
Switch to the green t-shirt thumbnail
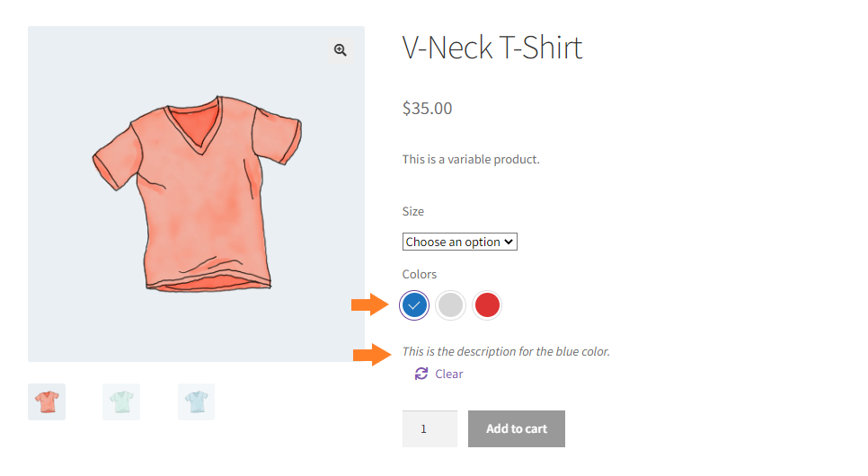[121, 401]
